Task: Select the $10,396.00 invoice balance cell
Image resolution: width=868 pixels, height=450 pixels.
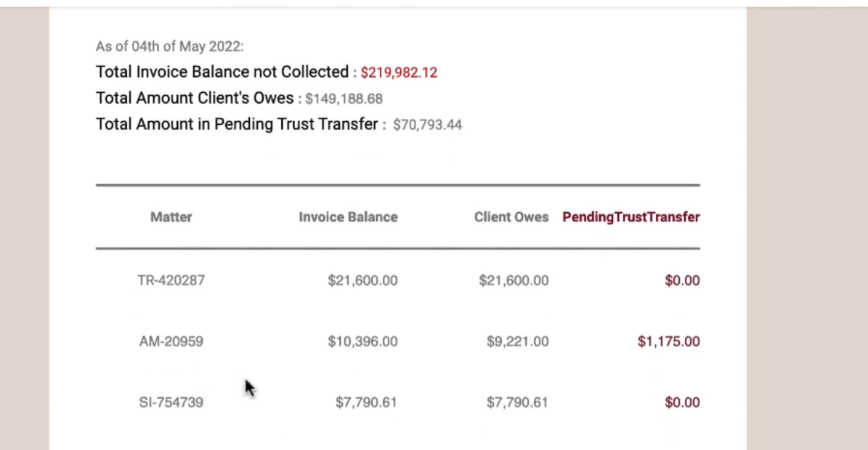Action: click(362, 341)
